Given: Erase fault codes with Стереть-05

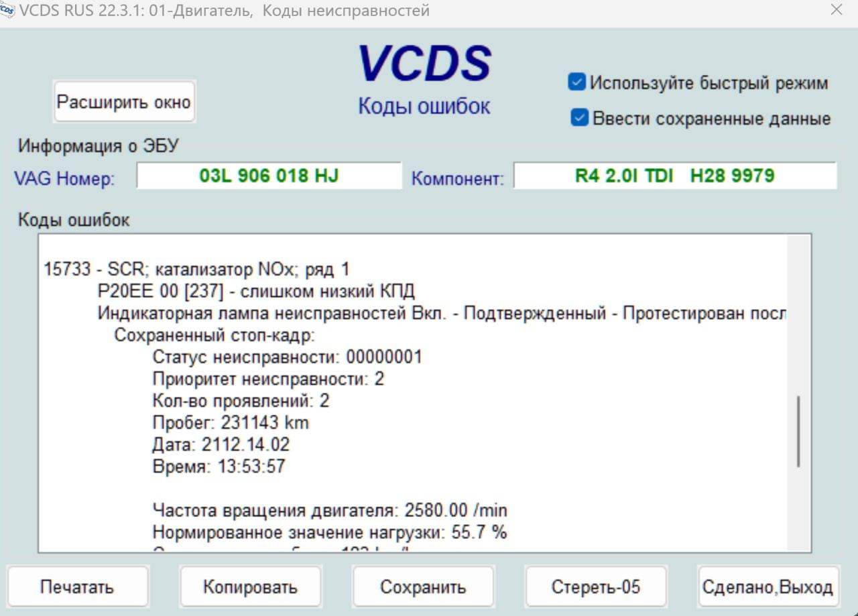Looking at the screenshot, I should [x=595, y=587].
